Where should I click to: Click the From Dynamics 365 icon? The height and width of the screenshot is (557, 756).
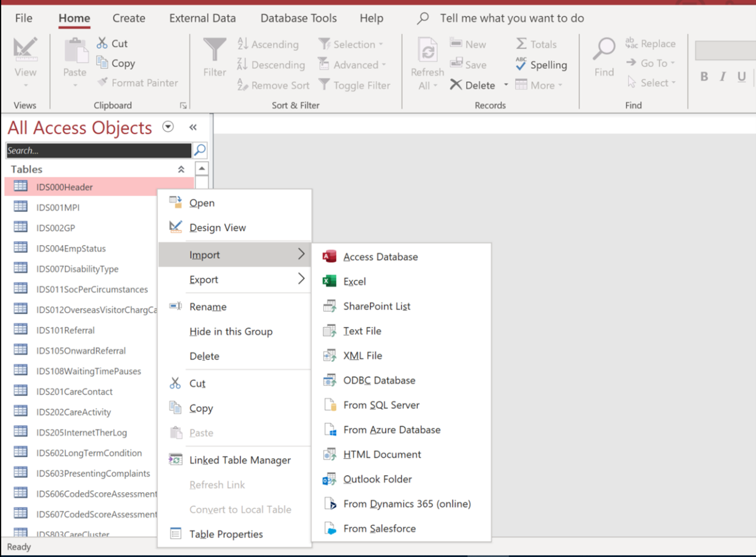click(329, 504)
